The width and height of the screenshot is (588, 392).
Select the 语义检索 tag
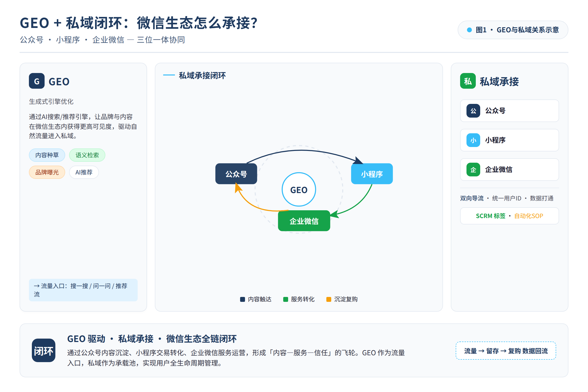(x=87, y=155)
